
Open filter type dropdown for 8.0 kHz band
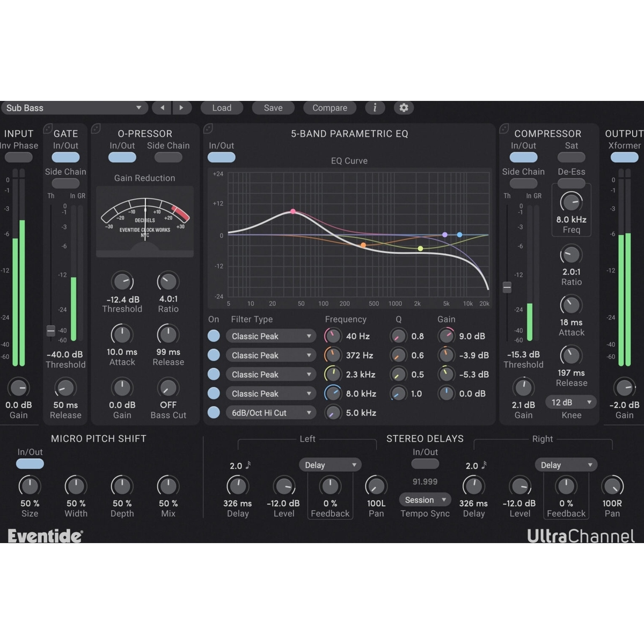(270, 393)
